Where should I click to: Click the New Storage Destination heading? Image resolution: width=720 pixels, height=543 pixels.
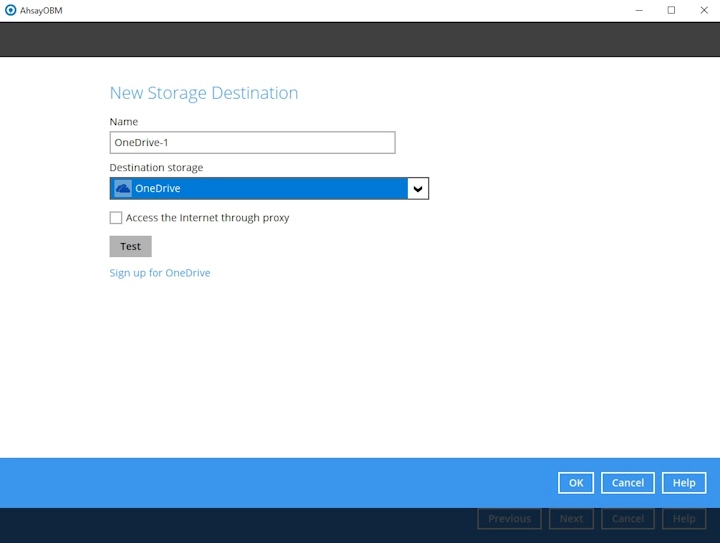pyautogui.click(x=204, y=93)
